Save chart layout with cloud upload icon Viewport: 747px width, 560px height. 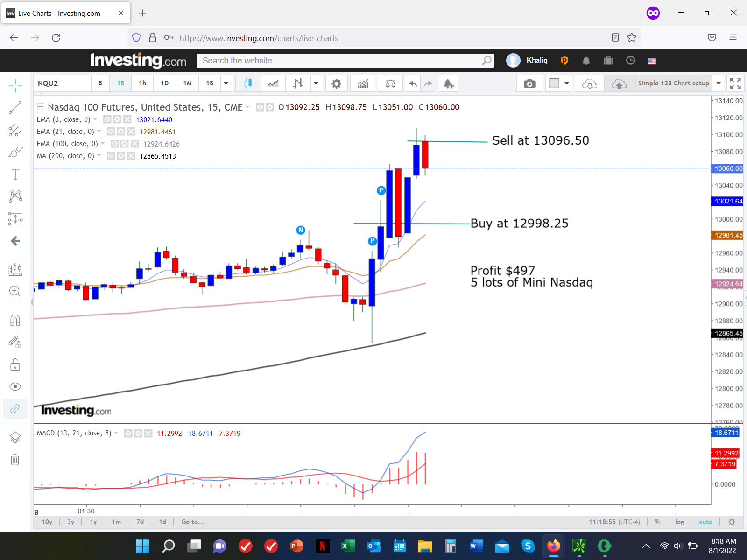[x=619, y=84]
